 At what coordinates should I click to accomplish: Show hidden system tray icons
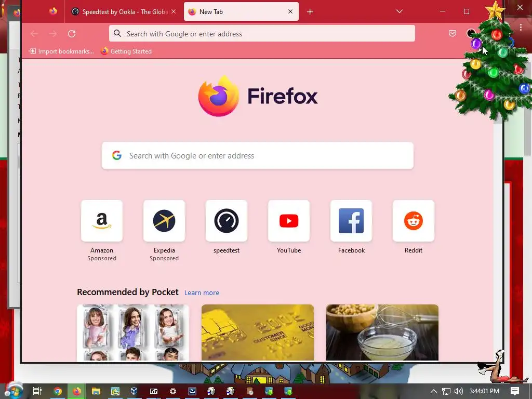coord(433,391)
